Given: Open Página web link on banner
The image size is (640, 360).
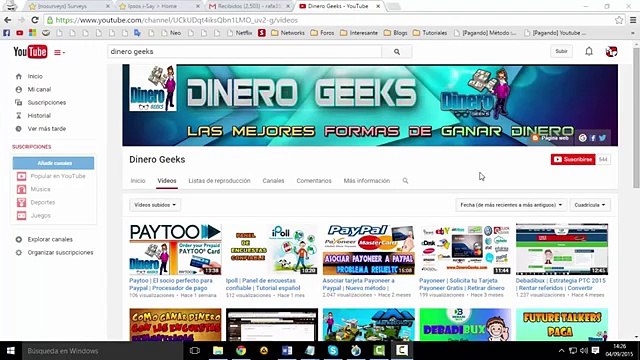Looking at the screenshot, I should coord(551,138).
